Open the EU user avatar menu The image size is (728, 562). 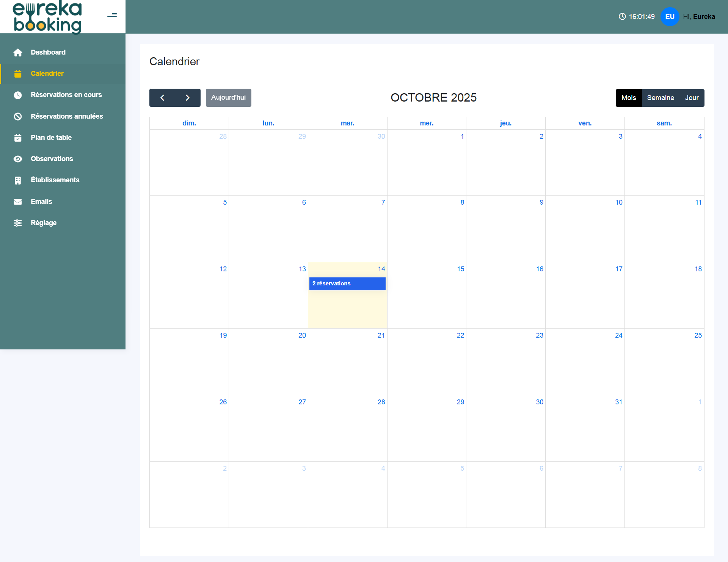click(670, 17)
